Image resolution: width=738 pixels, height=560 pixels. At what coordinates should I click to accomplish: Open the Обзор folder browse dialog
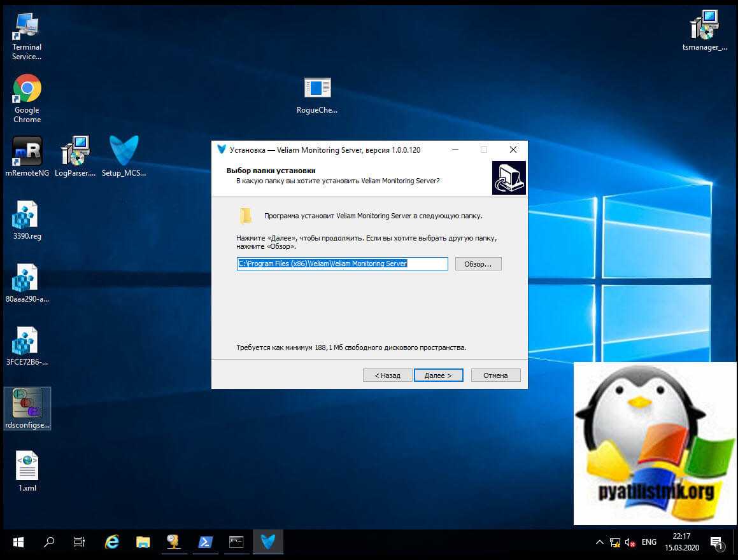478,264
